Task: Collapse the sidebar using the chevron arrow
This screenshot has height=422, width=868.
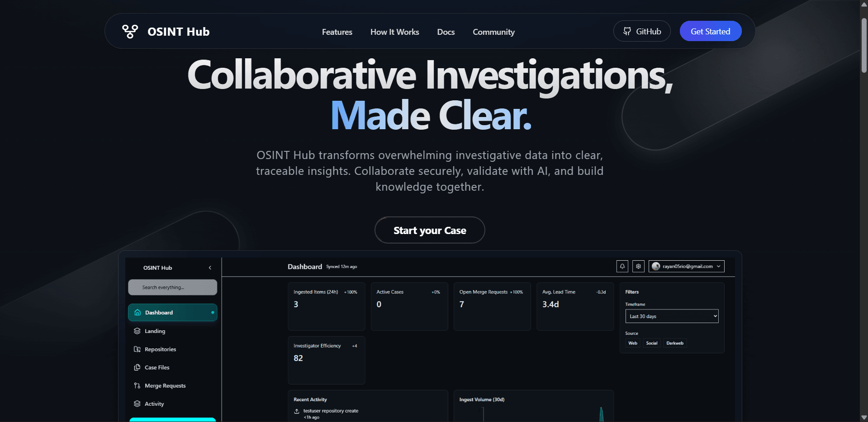Action: tap(209, 267)
